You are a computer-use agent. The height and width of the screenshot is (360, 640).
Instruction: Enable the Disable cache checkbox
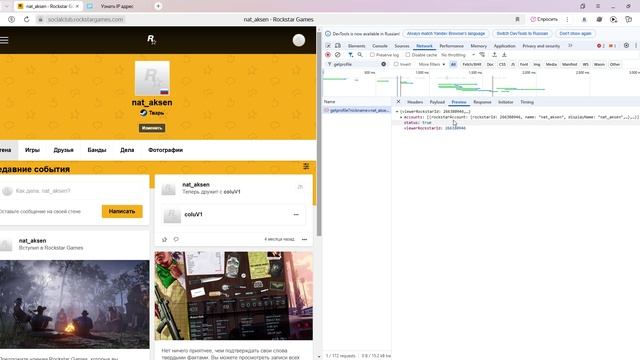(x=408, y=55)
